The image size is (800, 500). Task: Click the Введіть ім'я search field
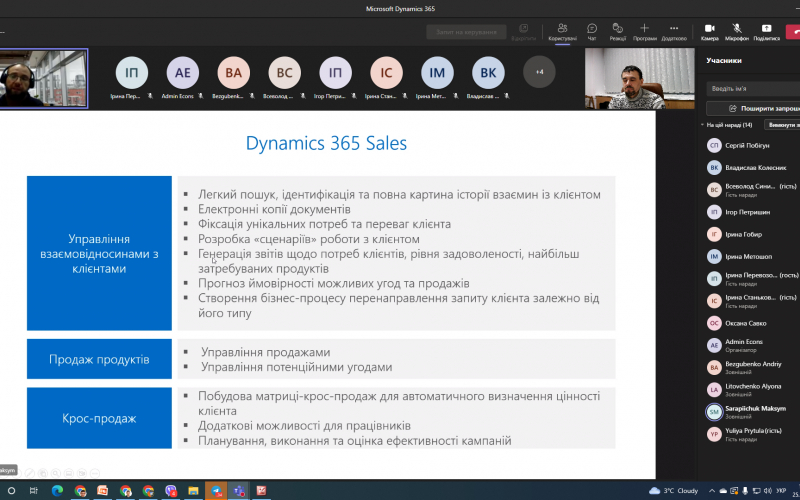click(754, 88)
